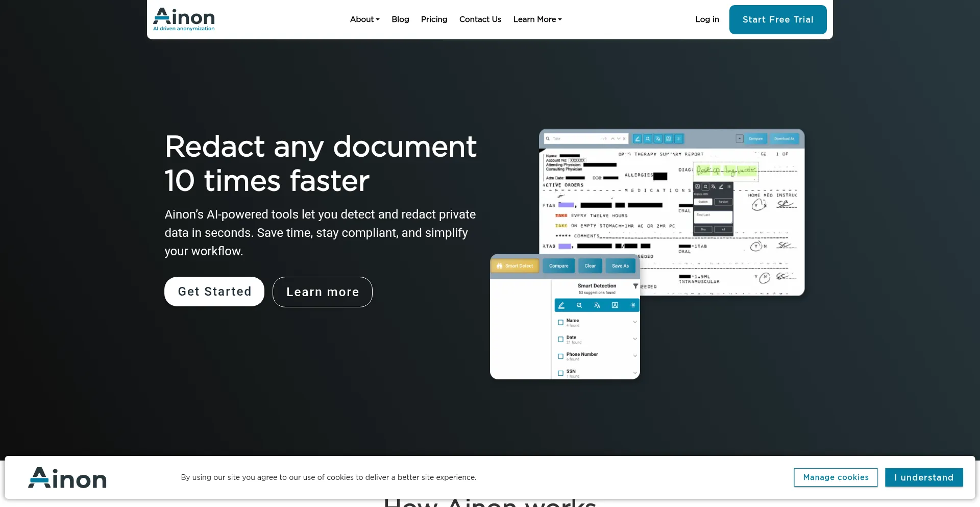Click Compare in the document top toolbar

click(x=756, y=138)
